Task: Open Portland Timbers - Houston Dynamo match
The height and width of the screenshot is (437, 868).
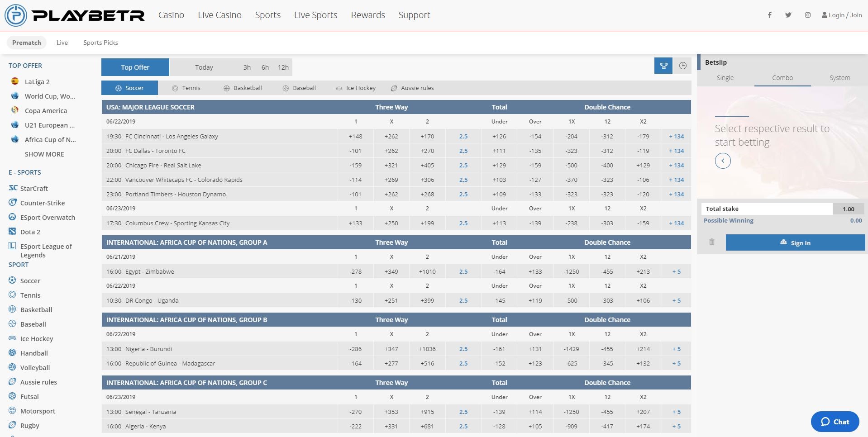Action: pos(176,194)
